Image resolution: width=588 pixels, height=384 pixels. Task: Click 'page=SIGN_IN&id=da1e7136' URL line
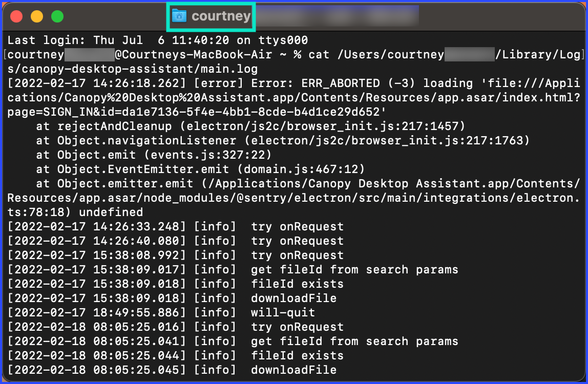pos(197,112)
